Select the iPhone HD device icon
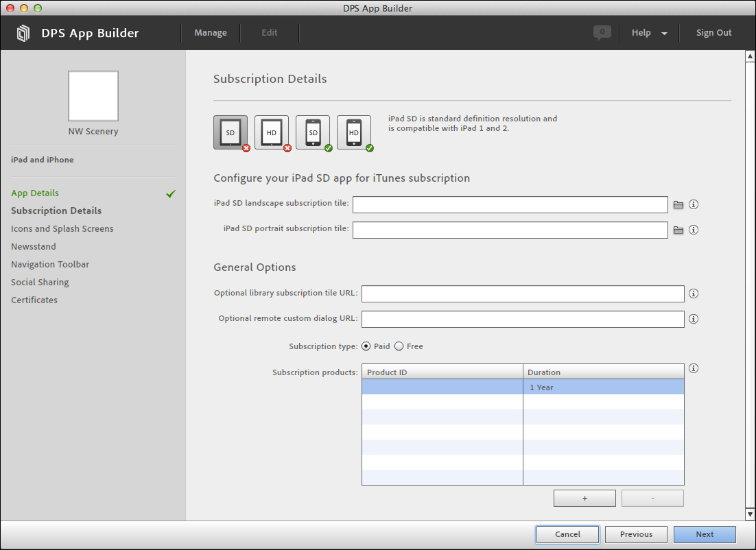756x550 pixels. coord(354,132)
